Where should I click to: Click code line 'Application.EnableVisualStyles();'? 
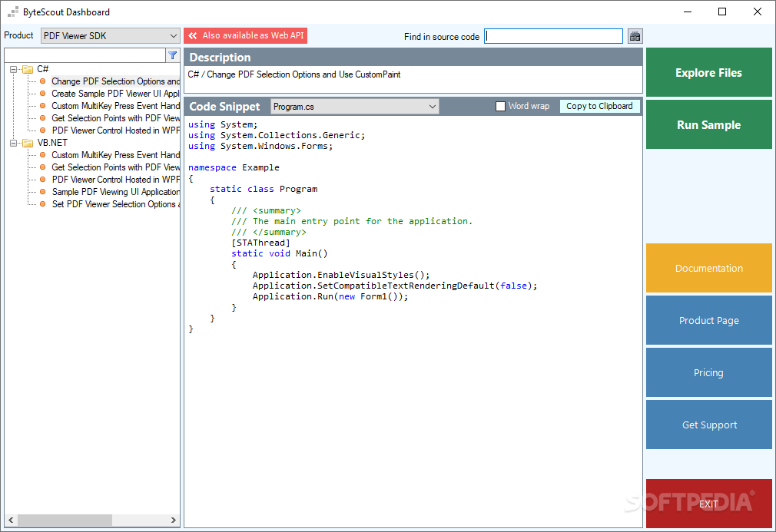[x=341, y=275]
